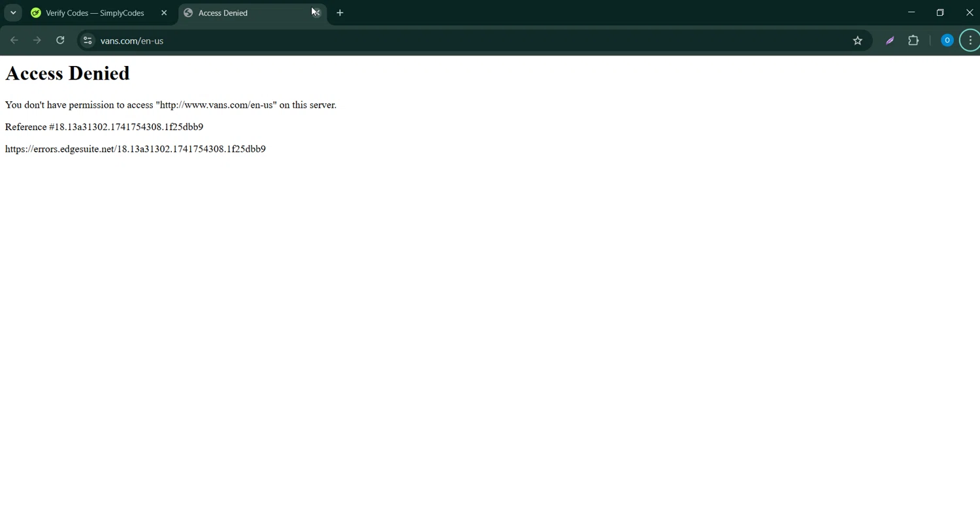This screenshot has width=980, height=528.
Task: Click the SimplyCodes favicon on first tab
Action: 36,12
